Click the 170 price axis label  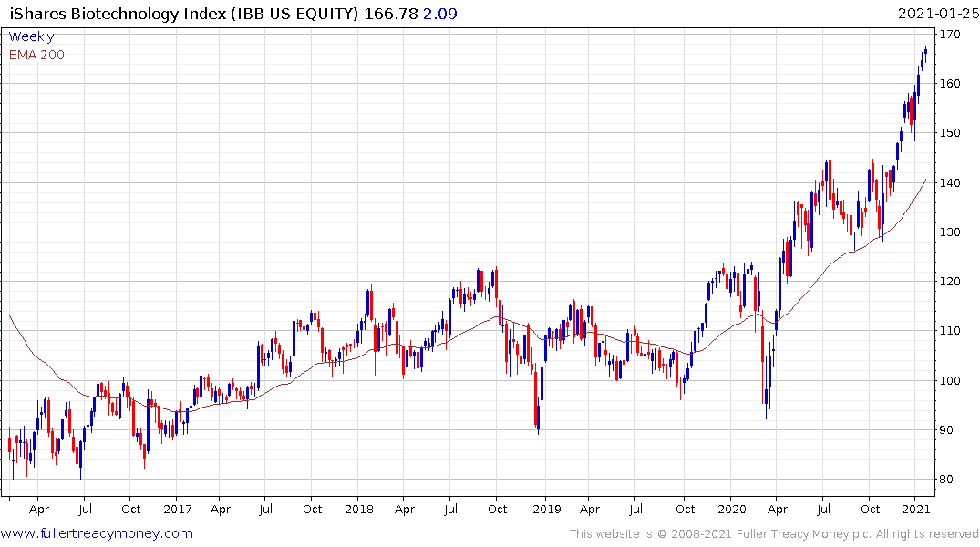pos(950,35)
